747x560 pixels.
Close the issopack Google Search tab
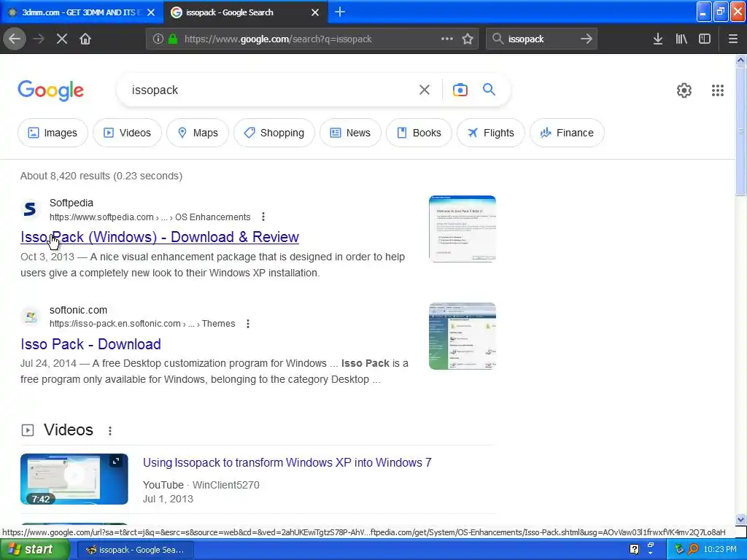pos(315,12)
